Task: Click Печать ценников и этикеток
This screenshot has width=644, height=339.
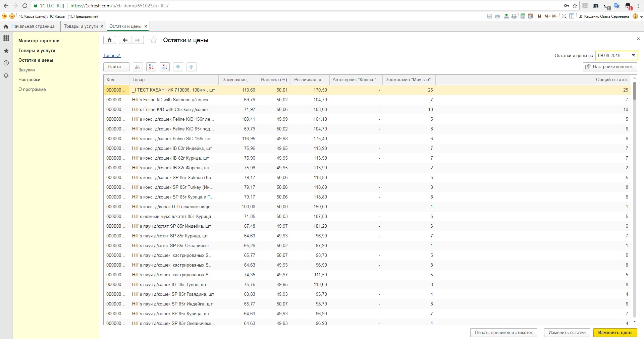Action: pyautogui.click(x=504, y=333)
